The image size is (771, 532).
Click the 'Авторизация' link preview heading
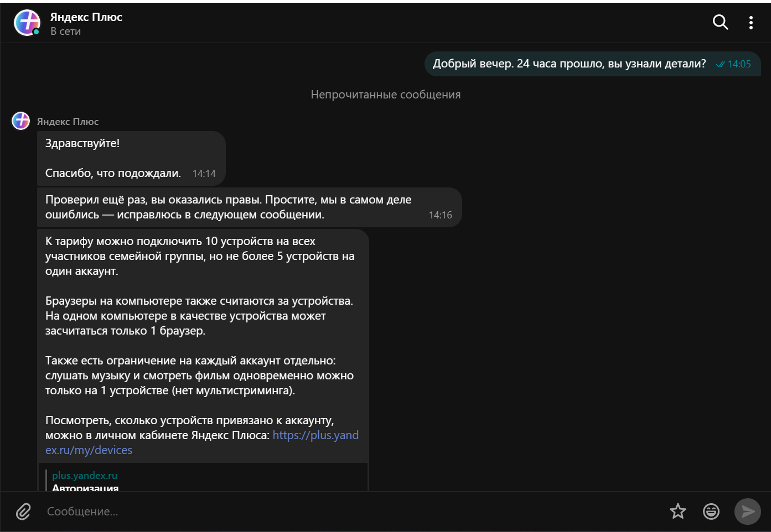(85, 488)
